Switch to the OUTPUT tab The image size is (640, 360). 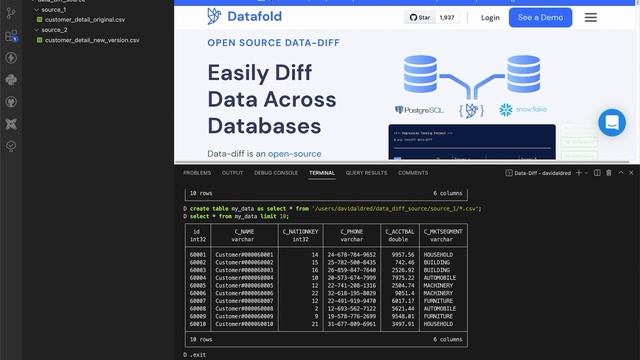(x=232, y=173)
